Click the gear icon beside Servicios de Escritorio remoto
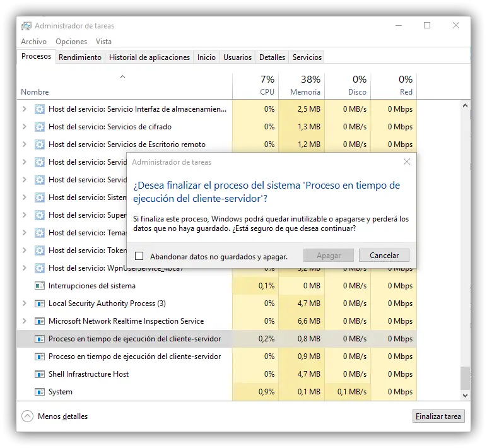 click(40, 144)
